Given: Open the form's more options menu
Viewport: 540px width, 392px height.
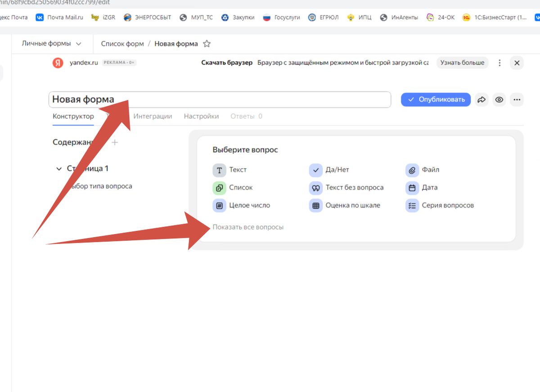Looking at the screenshot, I should tap(517, 99).
